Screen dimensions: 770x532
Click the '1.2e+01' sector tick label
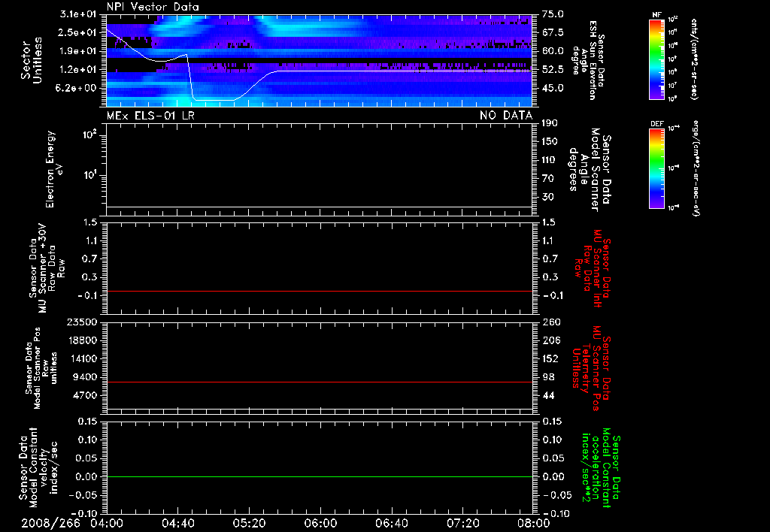[x=77, y=70]
